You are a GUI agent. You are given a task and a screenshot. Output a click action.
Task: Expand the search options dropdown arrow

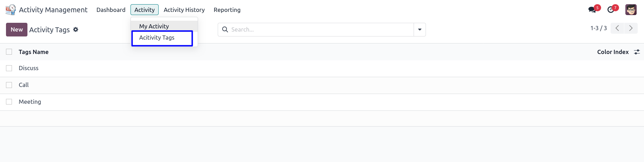(x=420, y=30)
